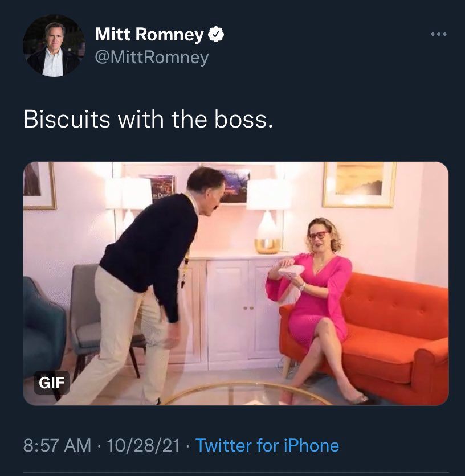
Task: Tap the white lamp with gold base
Action: (x=268, y=222)
